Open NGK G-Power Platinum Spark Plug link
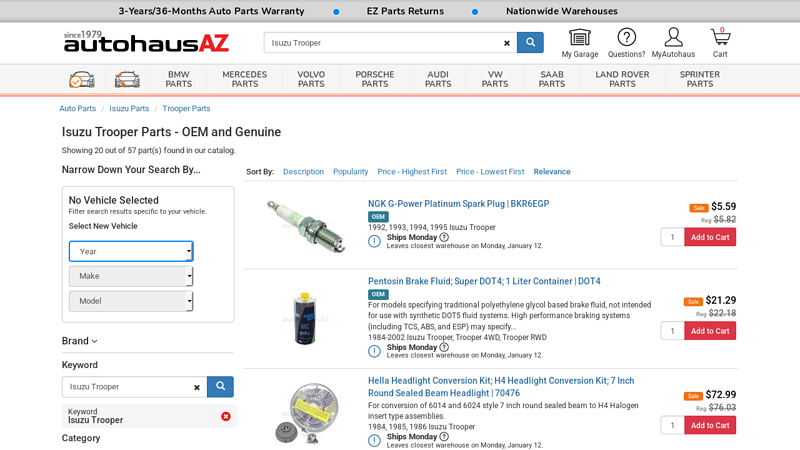This screenshot has height=450, width=800. [459, 204]
